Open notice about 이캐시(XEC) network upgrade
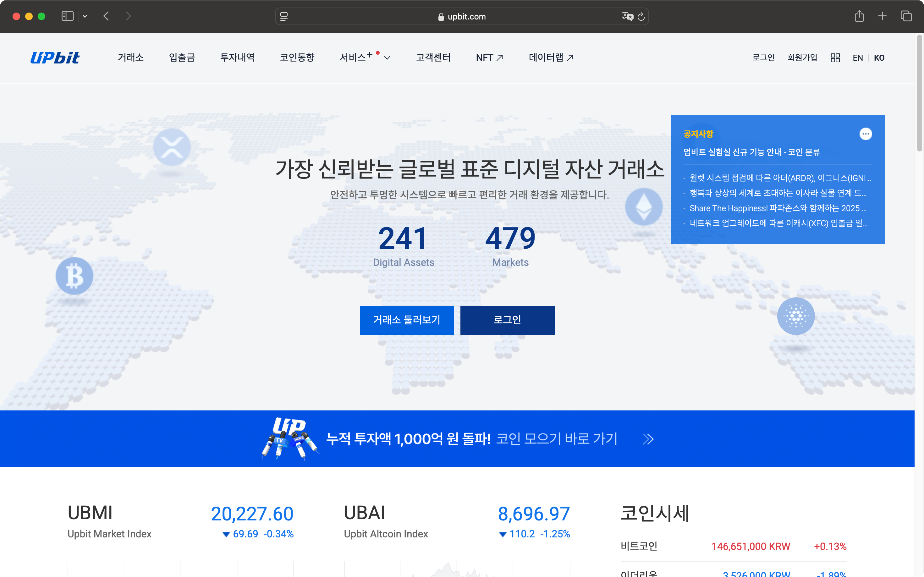Screen dimensions: 924x577 point(778,223)
